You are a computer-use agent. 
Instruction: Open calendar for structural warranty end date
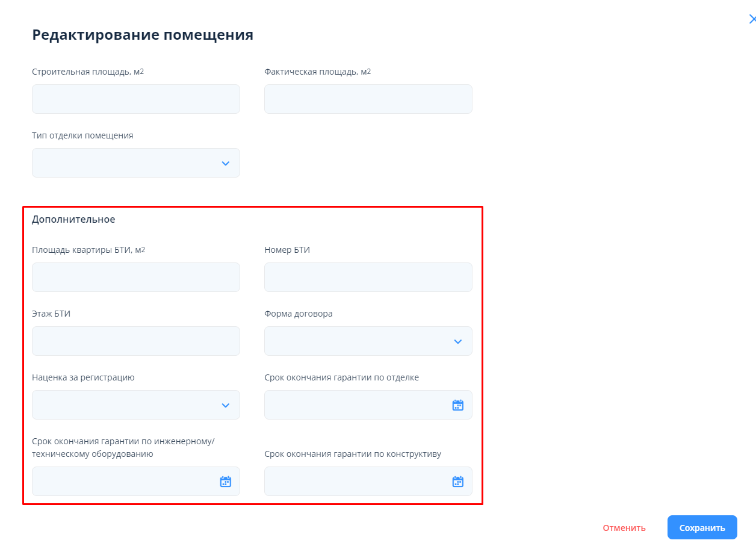click(457, 482)
